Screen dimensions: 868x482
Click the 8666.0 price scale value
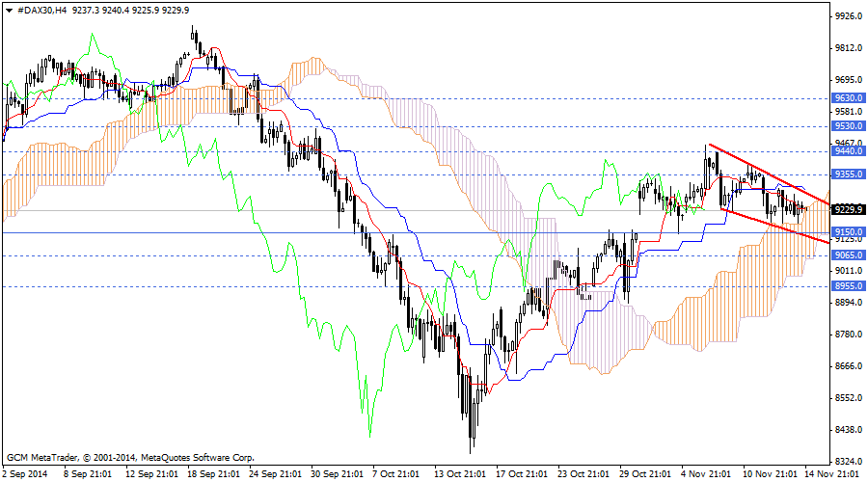849,365
